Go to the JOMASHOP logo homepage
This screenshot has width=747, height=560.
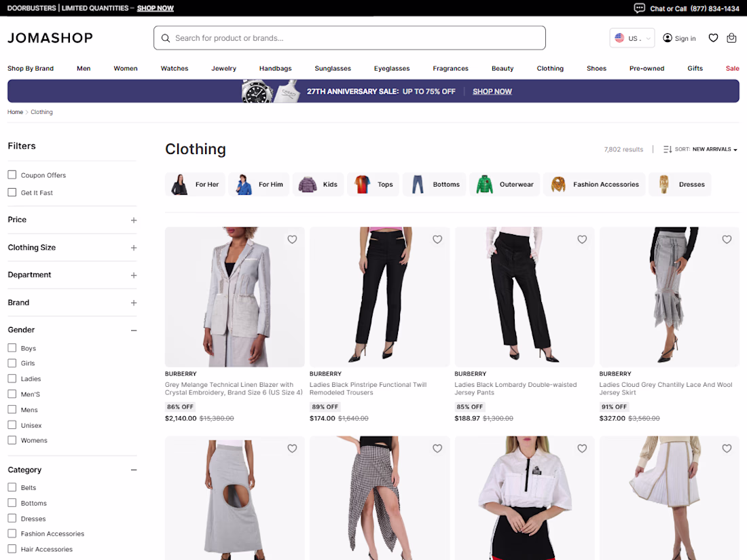click(x=50, y=38)
